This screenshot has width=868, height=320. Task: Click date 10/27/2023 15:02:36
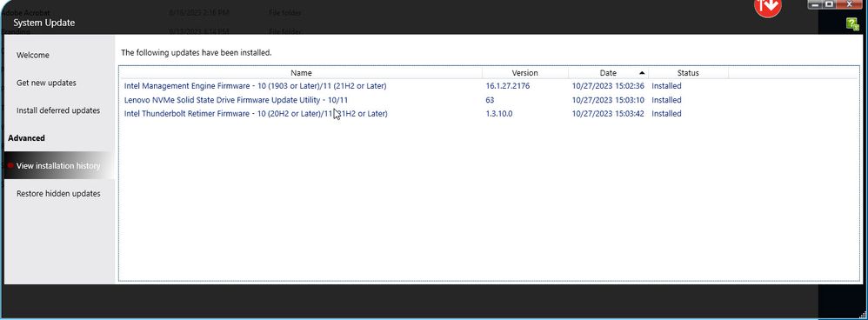(x=608, y=86)
